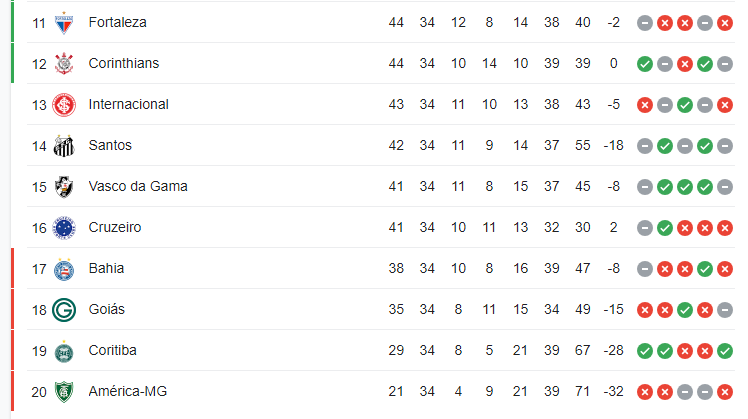Click the América-MG club crest
Image resolution: width=748 pixels, height=419 pixels.
pyautogui.click(x=64, y=392)
